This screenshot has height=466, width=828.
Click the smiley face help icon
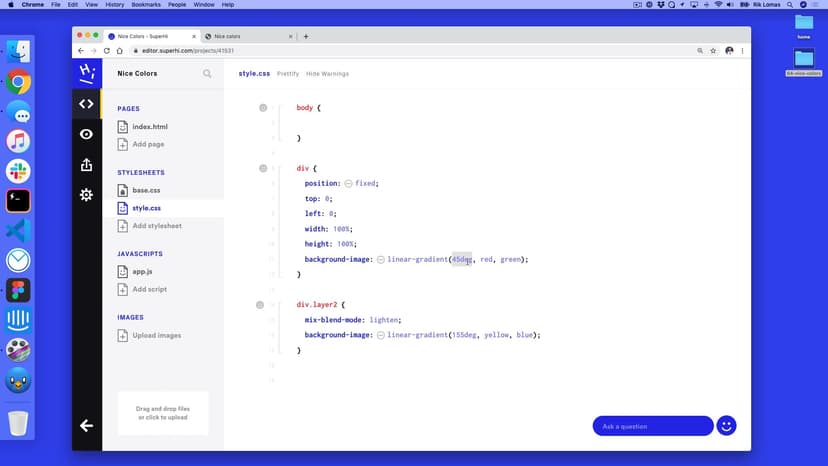coord(727,425)
